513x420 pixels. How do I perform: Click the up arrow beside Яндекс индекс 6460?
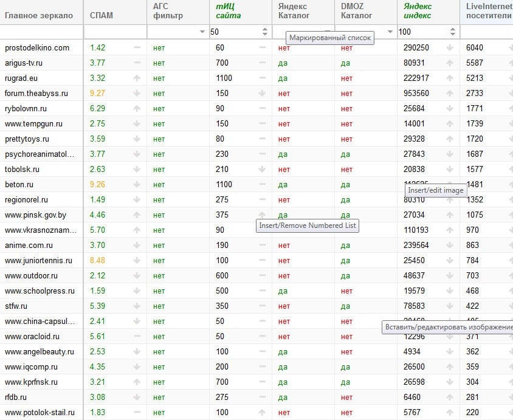point(450,397)
